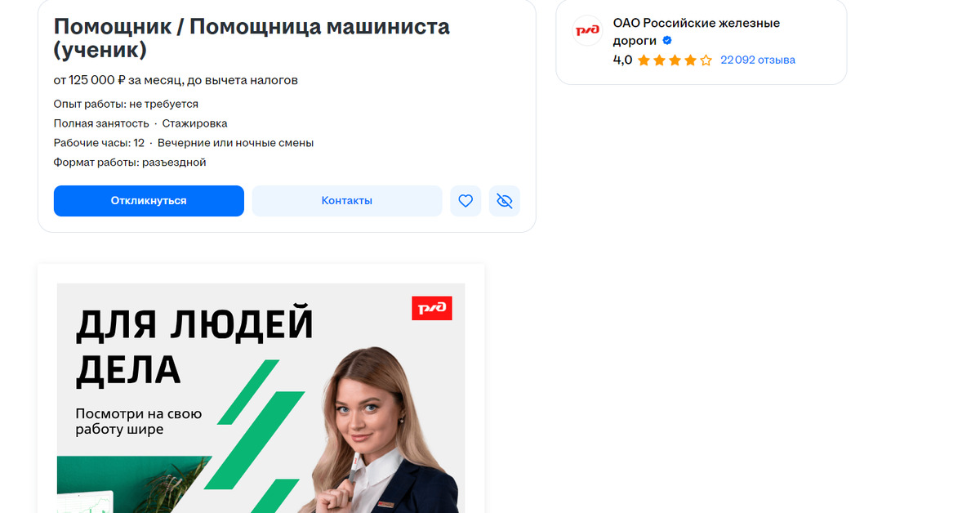Open the Для людей дела banner image
Screen dimensions: 980x513
(x=261, y=398)
